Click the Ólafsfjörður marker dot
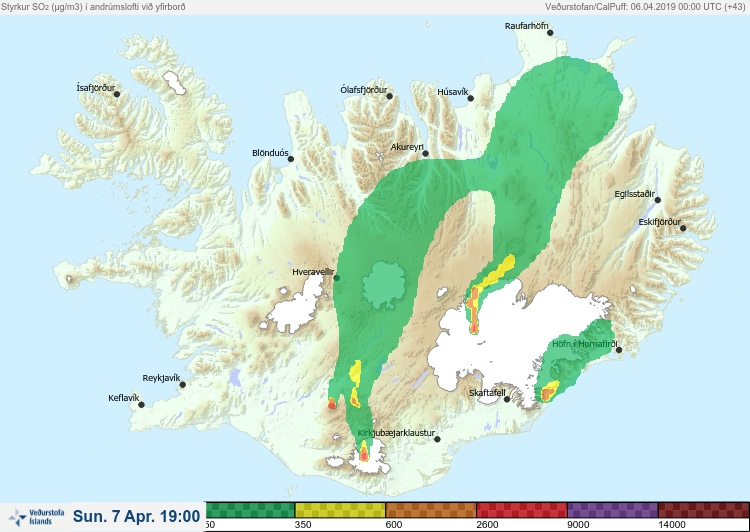Viewport: 750px width, 532px height. click(389, 96)
